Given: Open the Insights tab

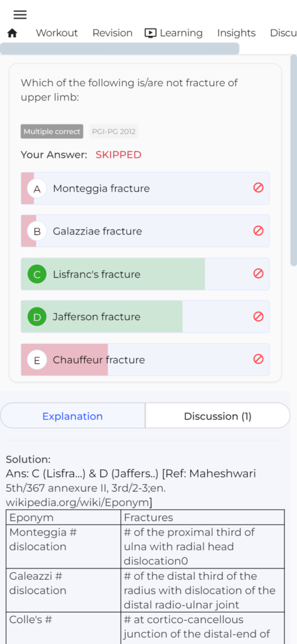Looking at the screenshot, I should click(x=236, y=33).
